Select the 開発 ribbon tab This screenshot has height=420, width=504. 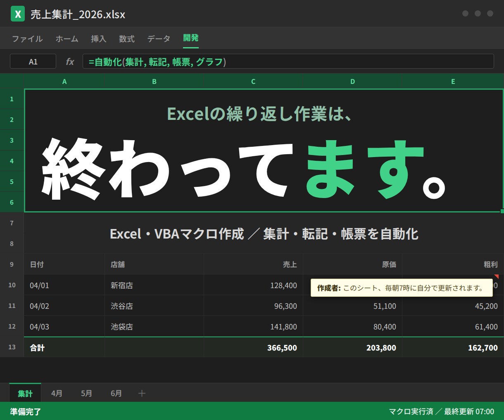coord(191,38)
